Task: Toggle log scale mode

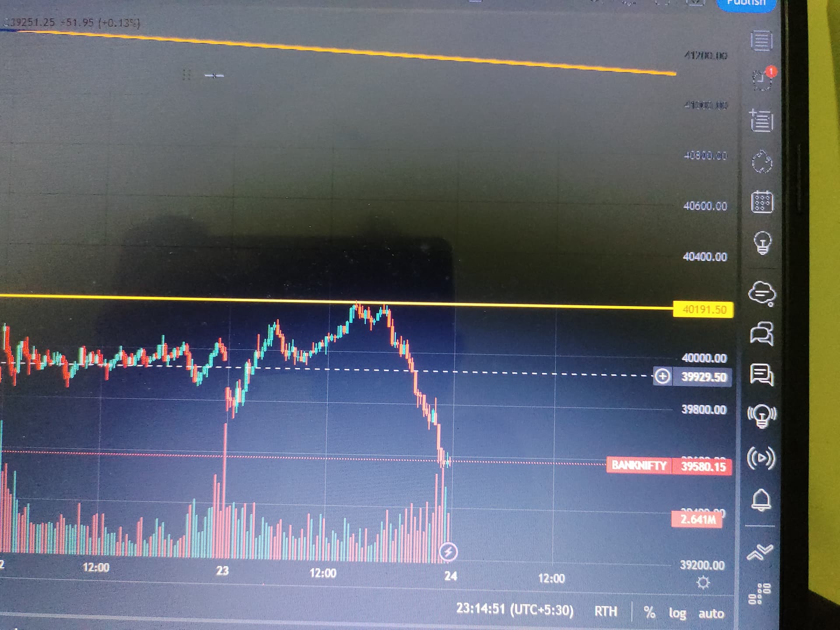Action: pyautogui.click(x=677, y=613)
